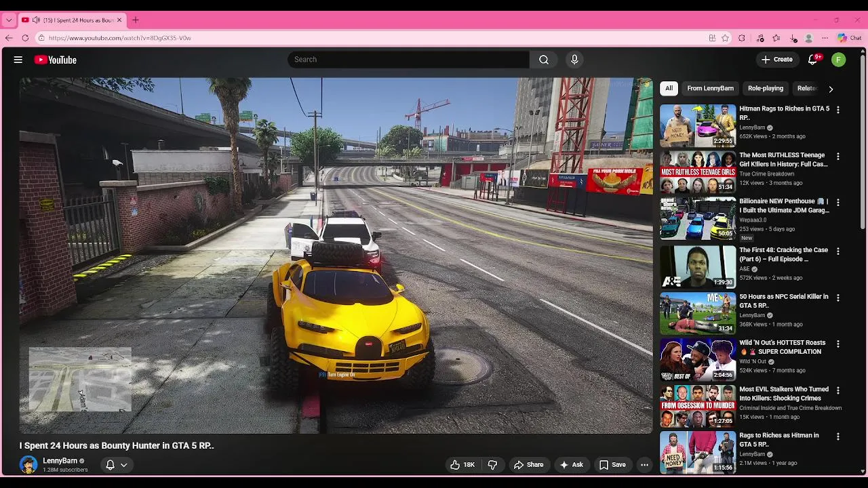Open 50 Hours as NPC Serial Killer thumbnail
The height and width of the screenshot is (488, 868).
pos(698,313)
